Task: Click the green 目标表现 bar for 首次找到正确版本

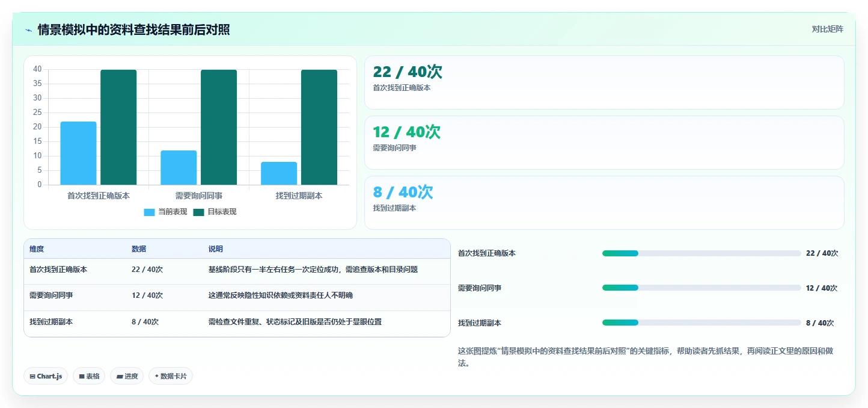Action: pos(118,127)
